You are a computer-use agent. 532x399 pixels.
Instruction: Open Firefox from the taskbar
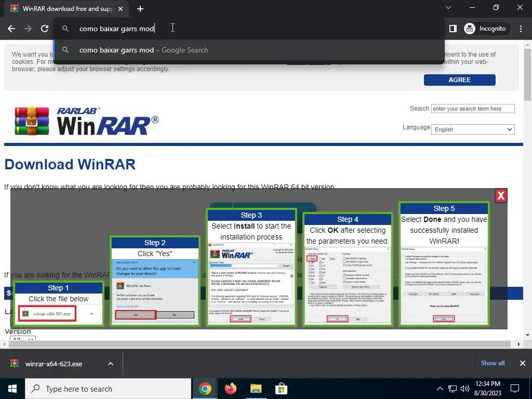[231, 389]
